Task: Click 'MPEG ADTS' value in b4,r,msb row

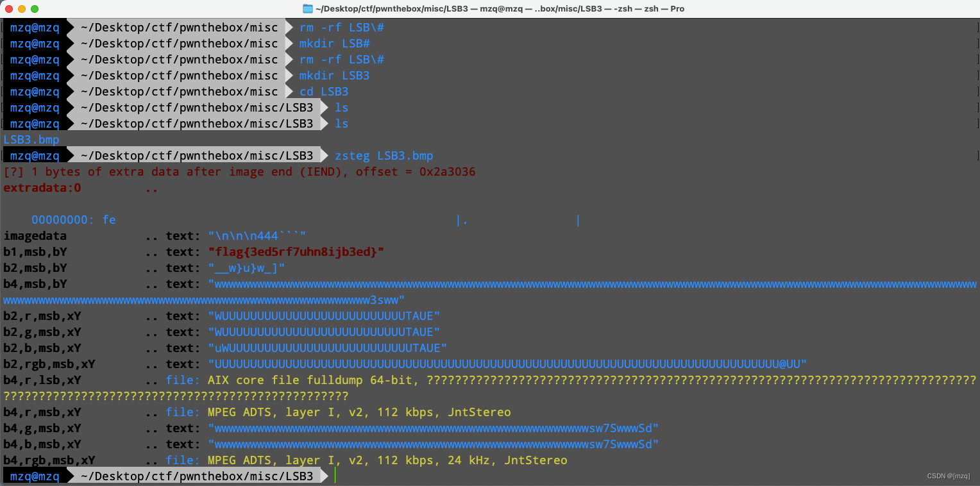Action: click(359, 412)
